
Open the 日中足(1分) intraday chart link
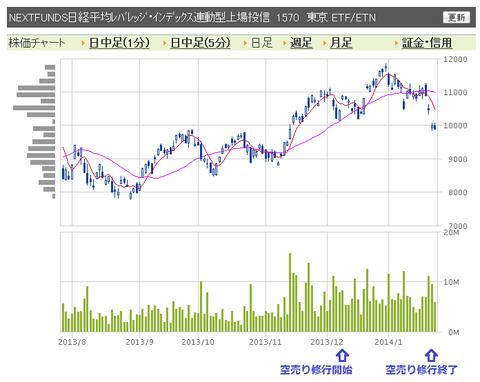point(119,43)
